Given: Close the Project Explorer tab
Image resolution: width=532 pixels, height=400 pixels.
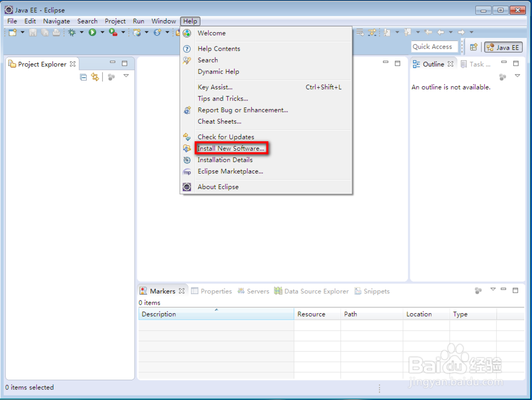Looking at the screenshot, I should pyautogui.click(x=72, y=64).
